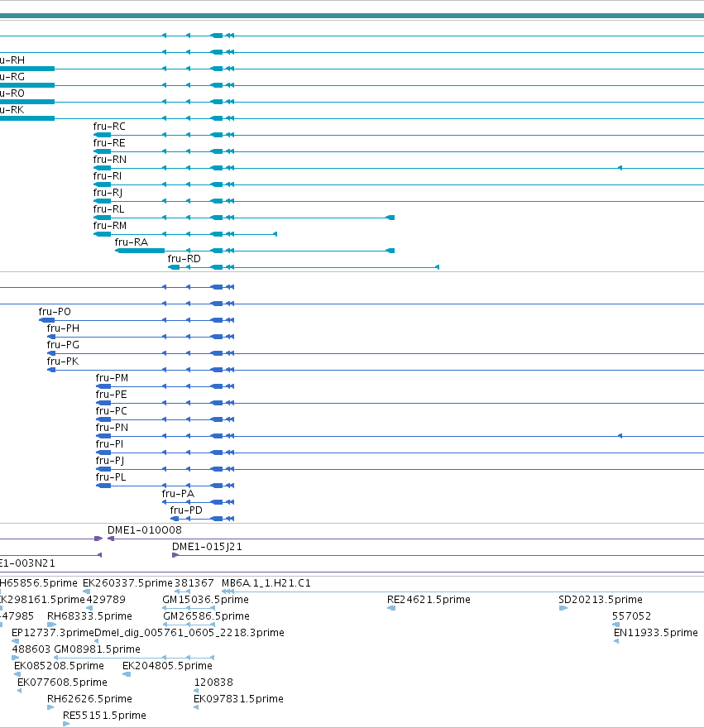Click the fru-RM transcript label
Viewport: 704px width, 728px height.
(109, 226)
